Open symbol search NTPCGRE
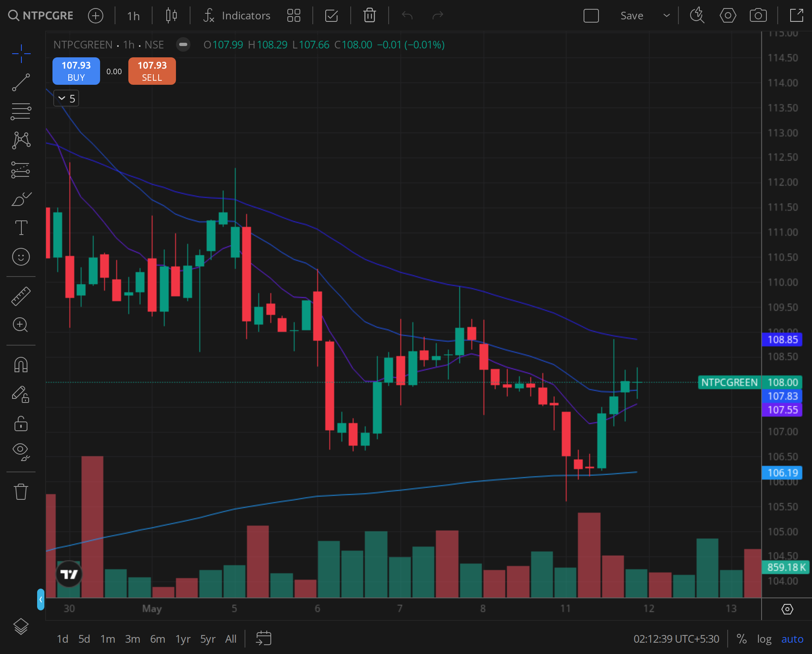 (x=41, y=16)
